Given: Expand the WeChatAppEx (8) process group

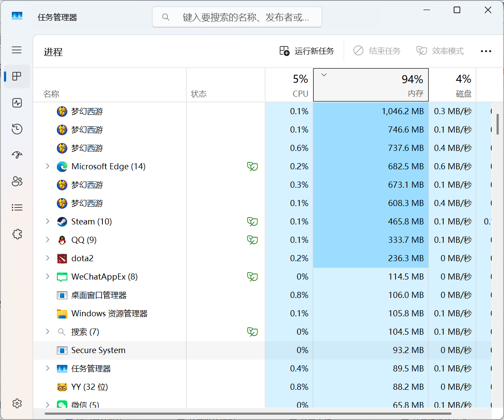Looking at the screenshot, I should (48, 276).
